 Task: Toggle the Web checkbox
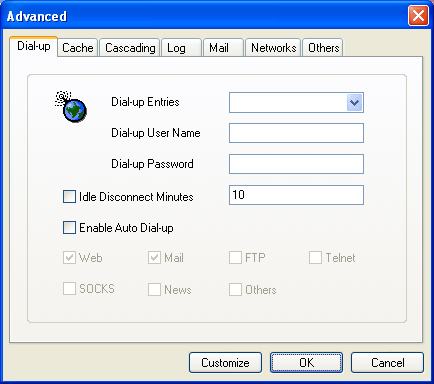[69, 258]
